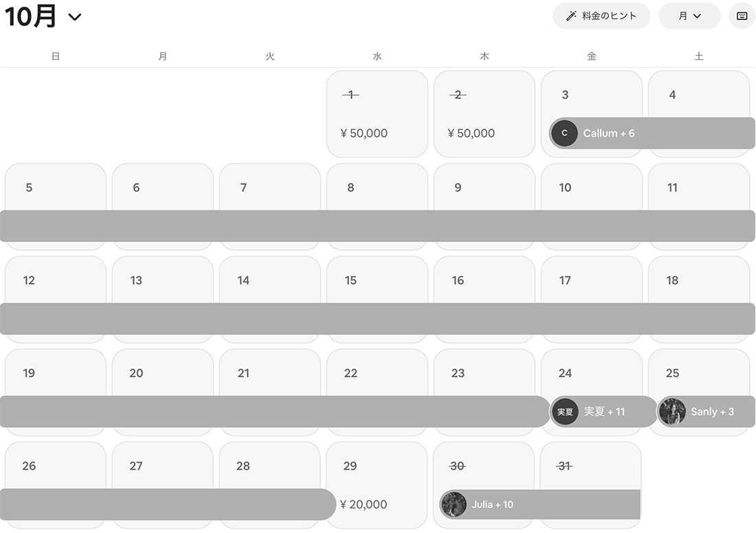Image resolution: width=756 pixels, height=533 pixels.
Task: Select October 29 priced ¥20,000
Action: (377, 485)
